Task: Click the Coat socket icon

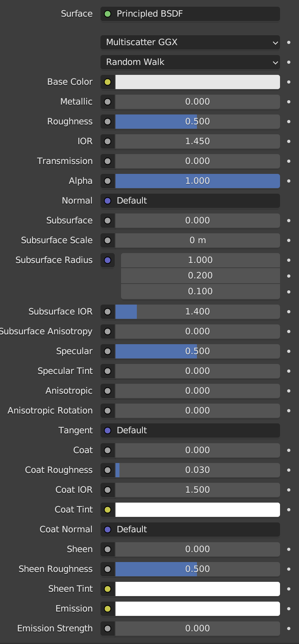Action: click(x=108, y=450)
